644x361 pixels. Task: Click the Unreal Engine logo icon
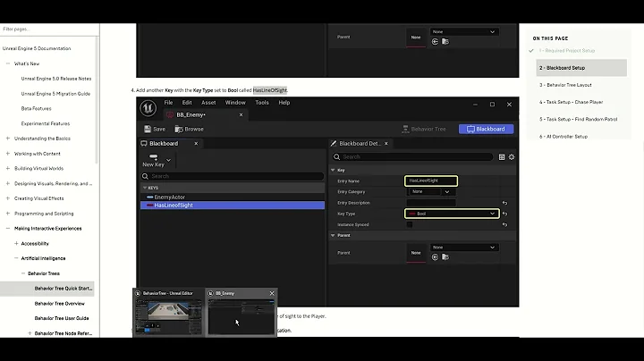pyautogui.click(x=148, y=108)
